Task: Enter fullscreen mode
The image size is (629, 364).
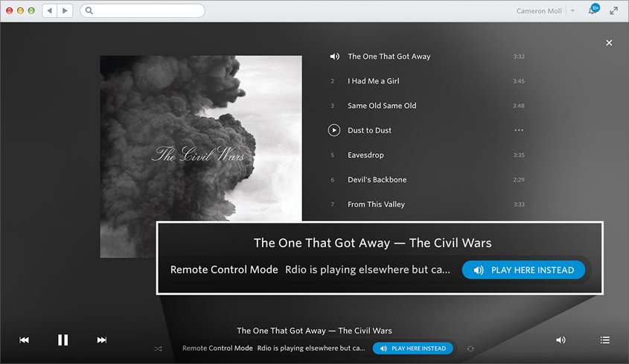Action: (614, 11)
